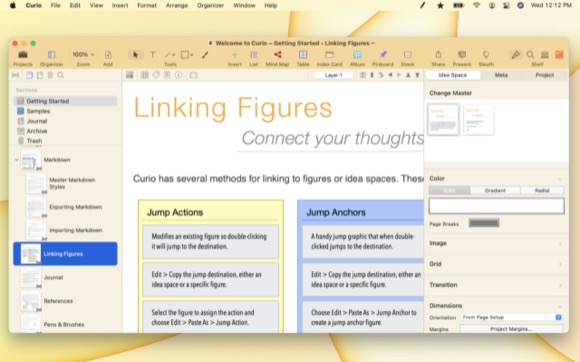This screenshot has height=362, width=580.
Task: Open the Exporting Markdown idea space
Action: pos(65,207)
